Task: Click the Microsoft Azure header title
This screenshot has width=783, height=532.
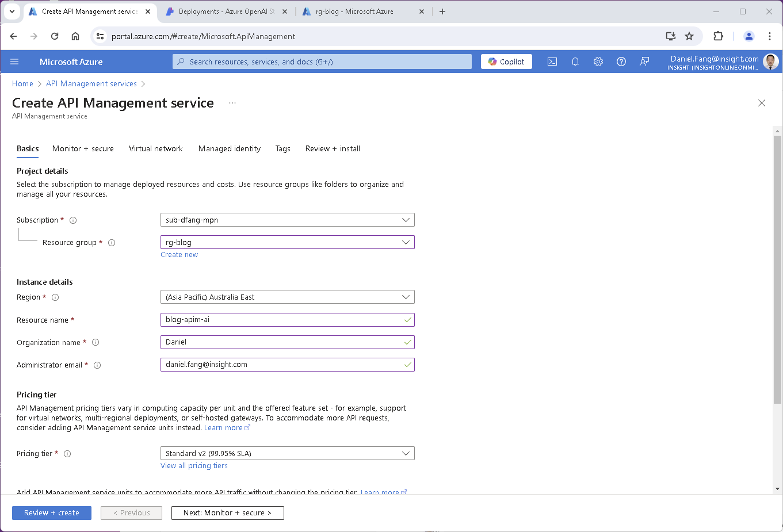Action: (x=71, y=62)
